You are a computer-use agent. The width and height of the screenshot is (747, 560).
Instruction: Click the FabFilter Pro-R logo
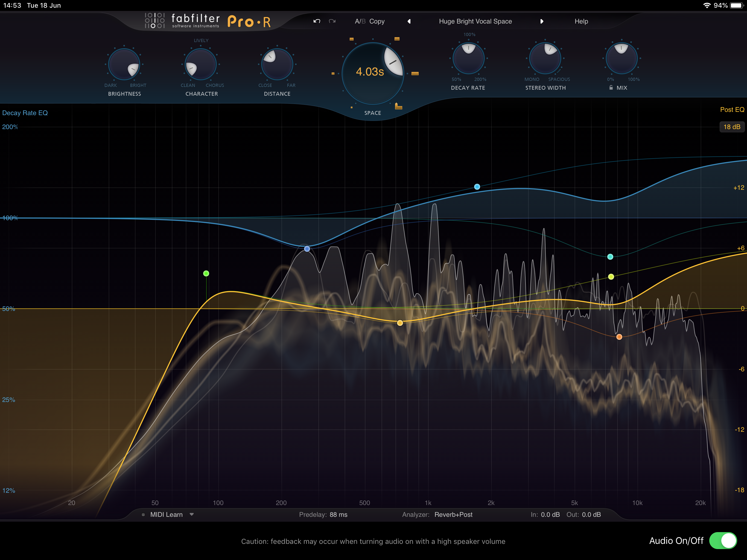(x=208, y=21)
